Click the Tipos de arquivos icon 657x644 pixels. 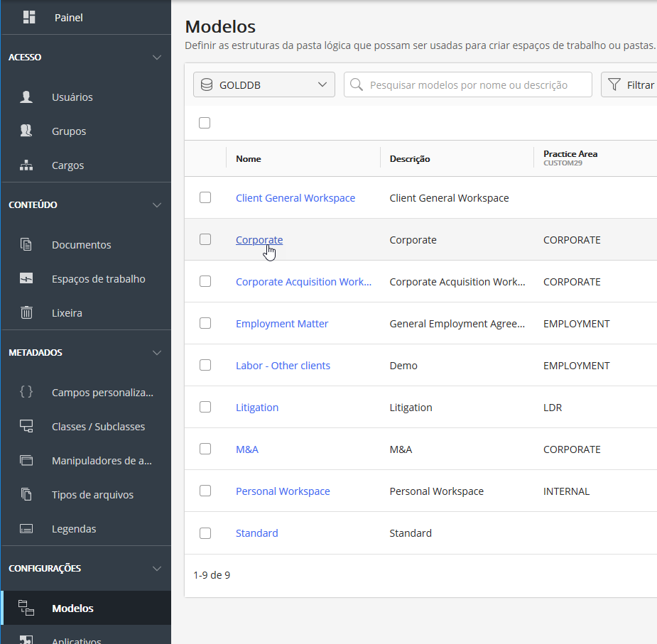26,495
